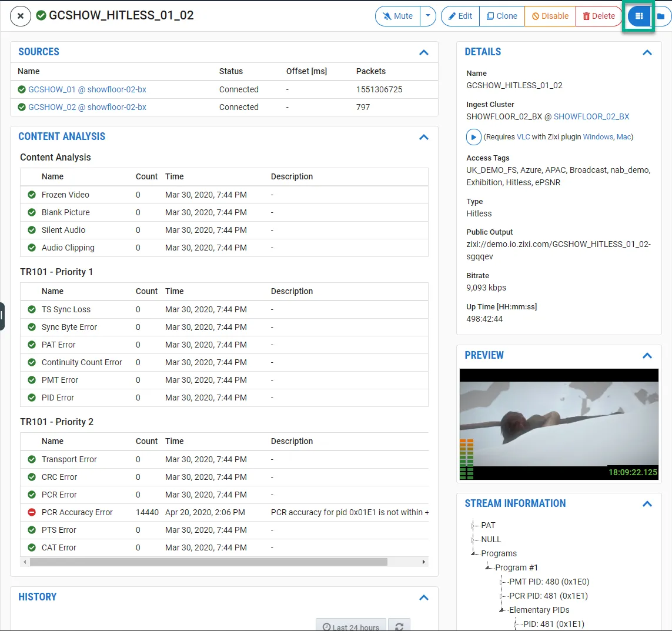Viewport: 672px width, 631px height.
Task: Click the folder view icon in header
Action: coord(661,16)
